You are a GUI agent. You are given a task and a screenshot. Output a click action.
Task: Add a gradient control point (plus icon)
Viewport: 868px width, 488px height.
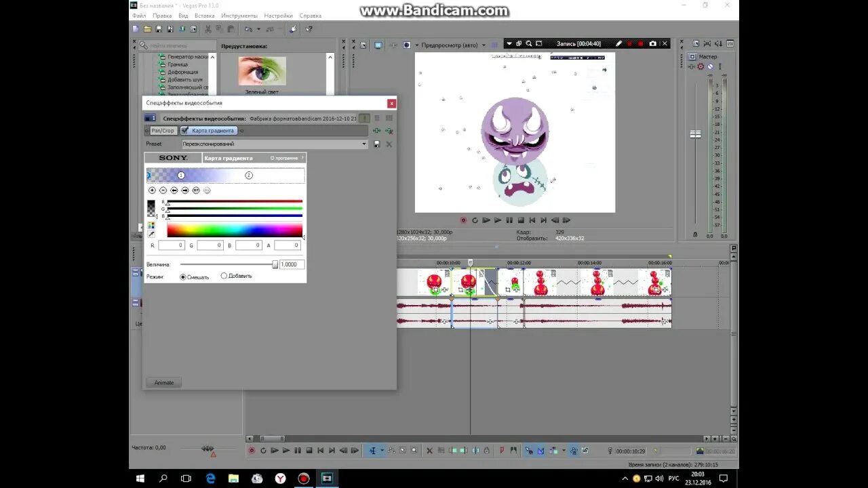click(152, 190)
